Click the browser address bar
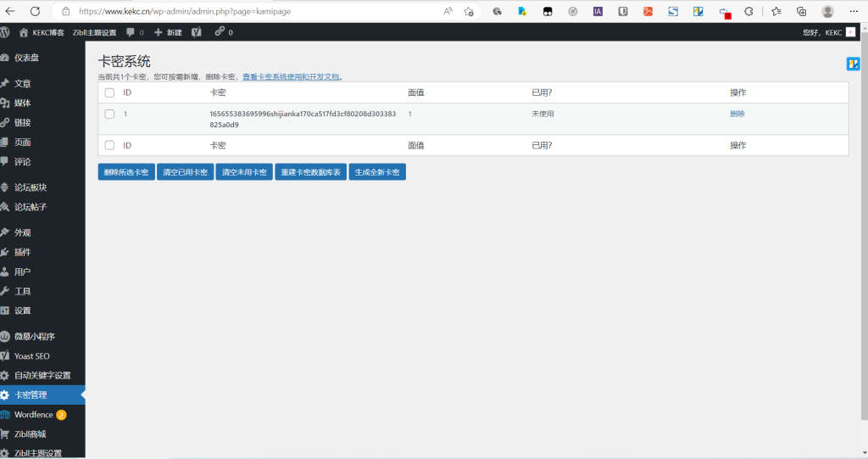Image resolution: width=868 pixels, height=459 pixels. tap(254, 12)
